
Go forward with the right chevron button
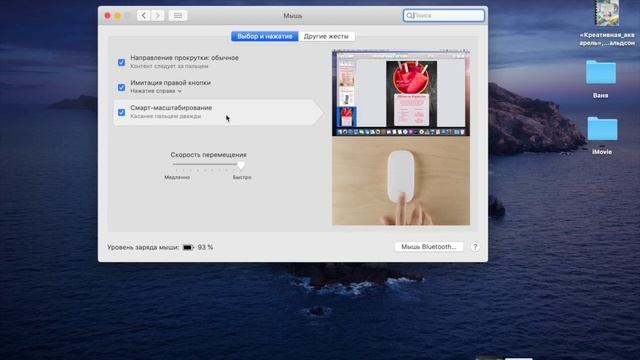(158, 16)
